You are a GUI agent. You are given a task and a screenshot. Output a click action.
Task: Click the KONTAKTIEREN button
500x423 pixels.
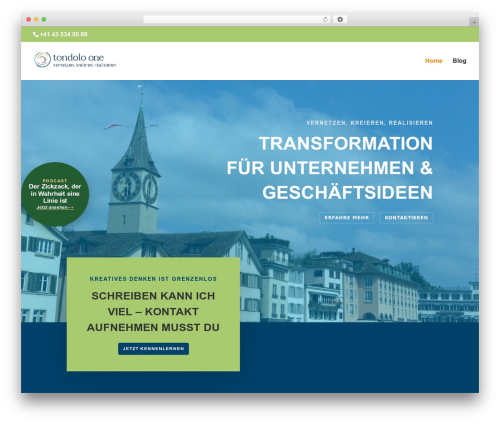click(406, 218)
